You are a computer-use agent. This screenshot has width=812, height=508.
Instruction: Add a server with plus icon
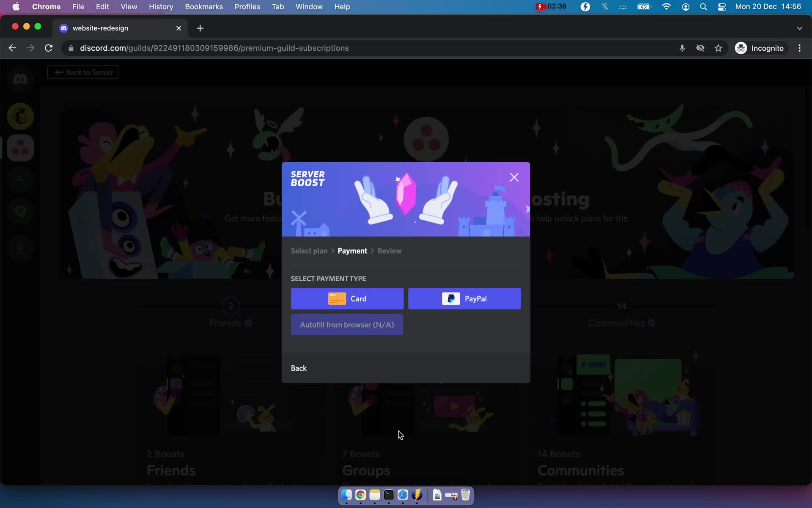pos(20,179)
